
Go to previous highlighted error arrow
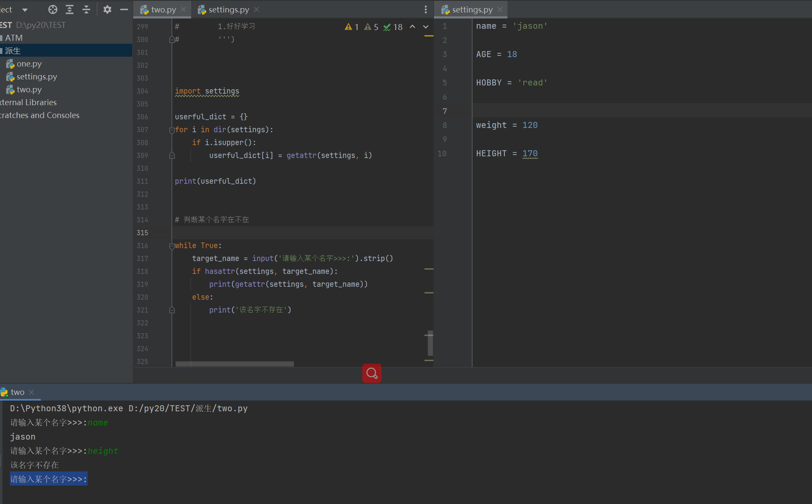[412, 27]
